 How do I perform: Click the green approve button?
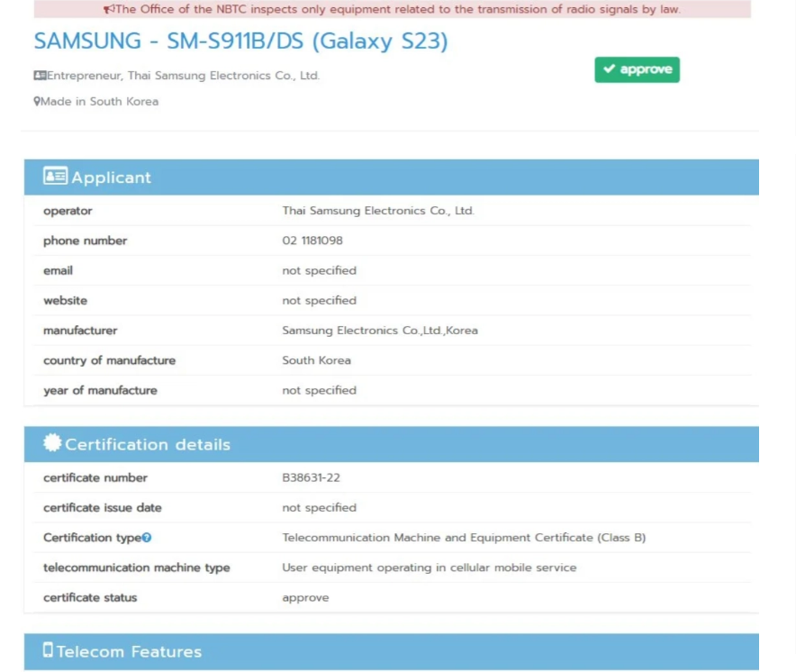pos(638,69)
